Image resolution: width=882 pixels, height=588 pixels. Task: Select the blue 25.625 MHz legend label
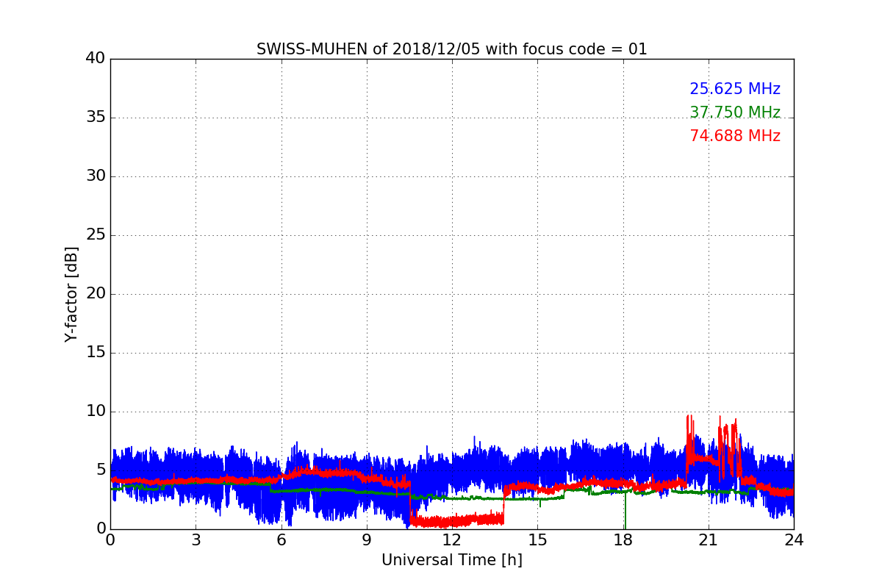pyautogui.click(x=734, y=89)
